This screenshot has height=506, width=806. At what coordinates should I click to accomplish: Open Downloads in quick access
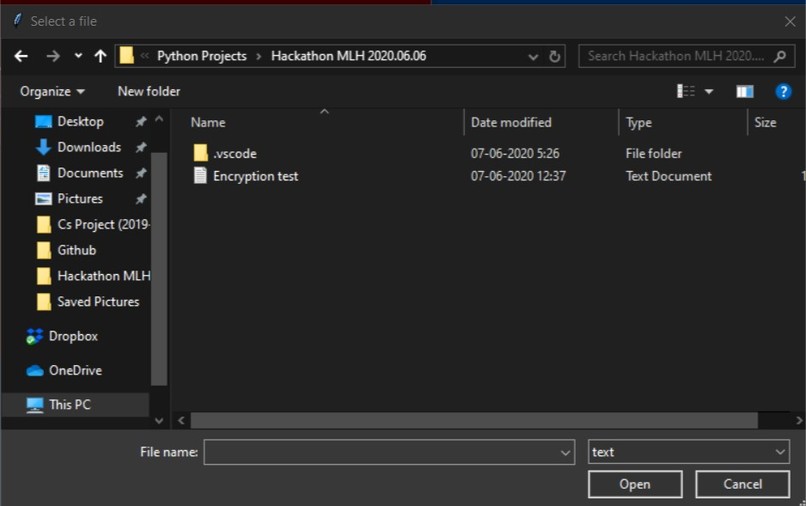click(89, 147)
